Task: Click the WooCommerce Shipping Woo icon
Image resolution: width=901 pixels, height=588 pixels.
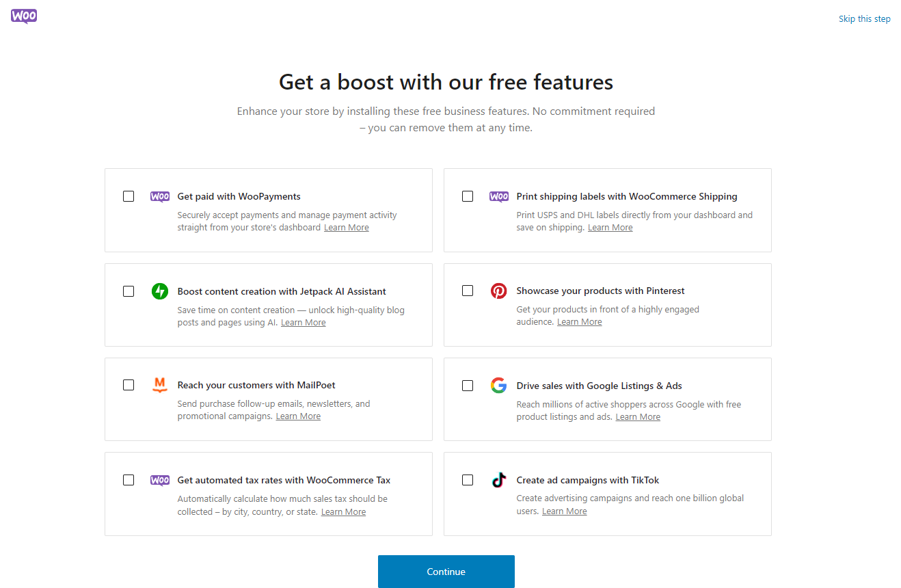Action: [x=499, y=197]
